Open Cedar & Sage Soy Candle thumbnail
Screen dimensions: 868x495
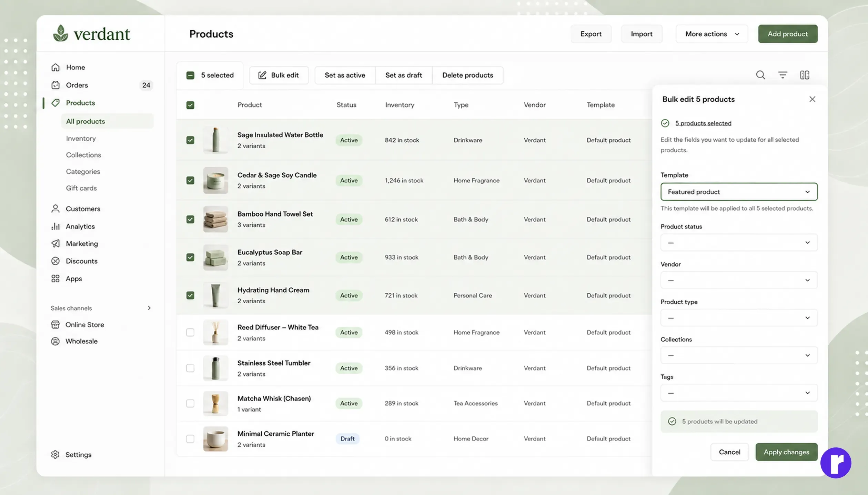click(215, 180)
